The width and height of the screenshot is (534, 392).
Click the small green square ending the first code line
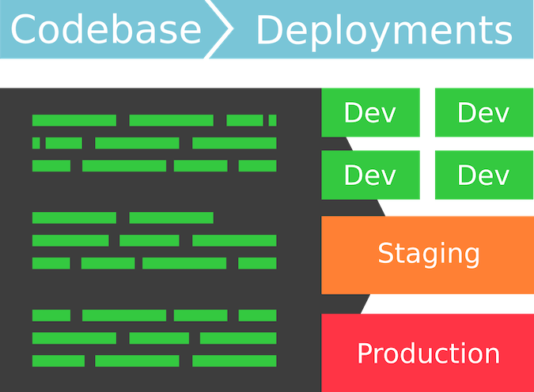[x=272, y=120]
